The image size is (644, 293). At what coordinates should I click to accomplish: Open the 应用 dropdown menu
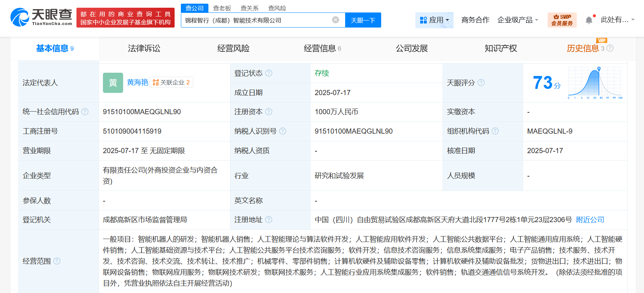coord(434,20)
